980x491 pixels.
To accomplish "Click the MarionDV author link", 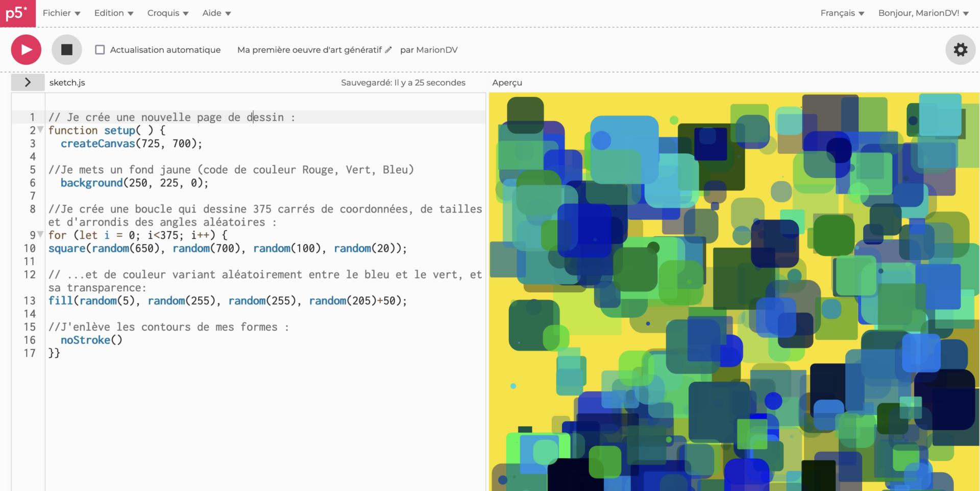I will click(x=436, y=50).
